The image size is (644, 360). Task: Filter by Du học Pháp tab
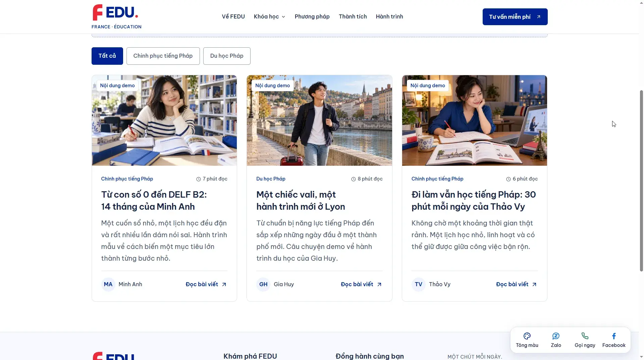tap(227, 56)
